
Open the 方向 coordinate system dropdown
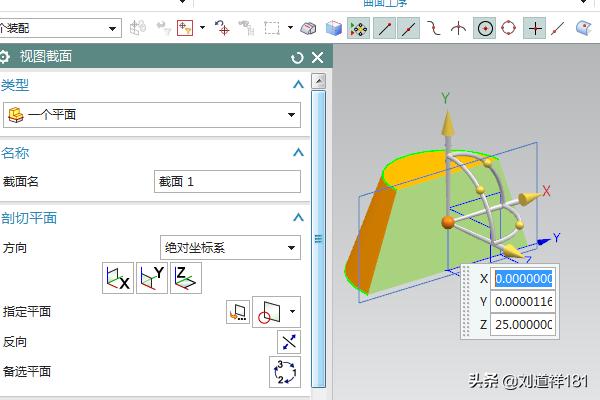click(x=230, y=247)
